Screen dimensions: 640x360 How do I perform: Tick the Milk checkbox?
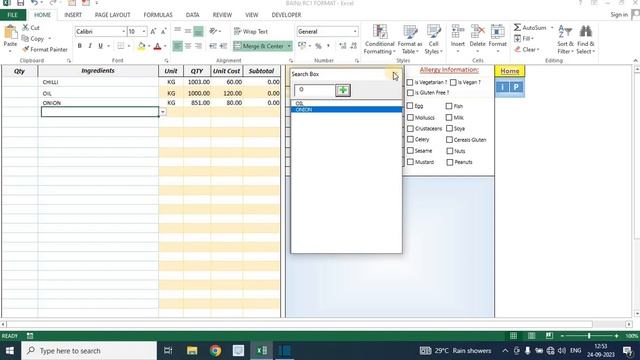tap(449, 117)
